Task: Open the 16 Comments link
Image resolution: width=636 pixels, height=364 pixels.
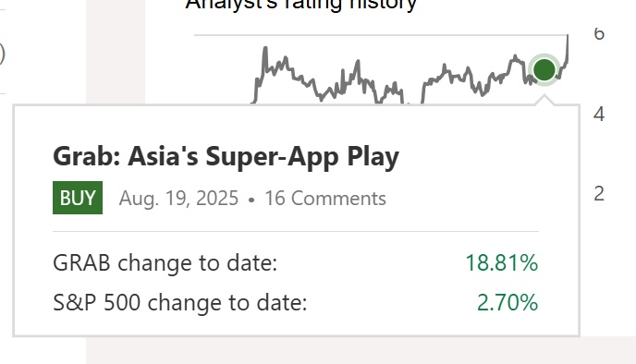Action: click(x=325, y=199)
